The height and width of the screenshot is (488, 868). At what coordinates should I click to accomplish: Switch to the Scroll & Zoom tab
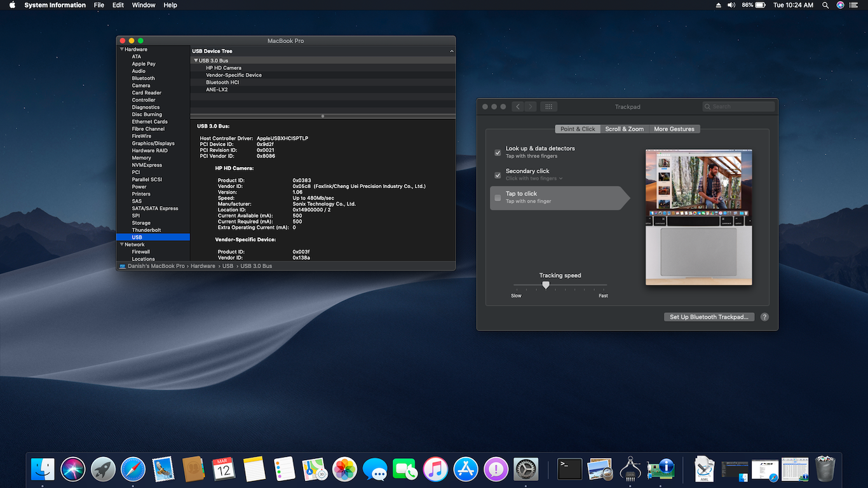click(624, 129)
